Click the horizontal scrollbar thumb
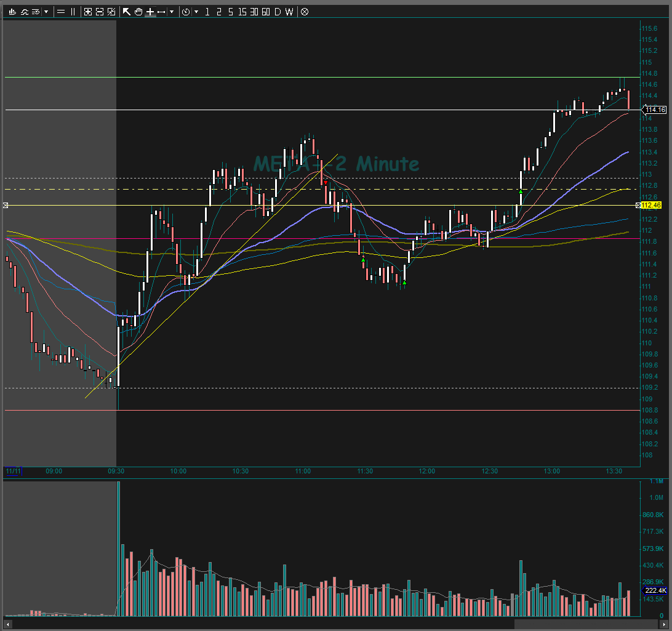 point(586,624)
